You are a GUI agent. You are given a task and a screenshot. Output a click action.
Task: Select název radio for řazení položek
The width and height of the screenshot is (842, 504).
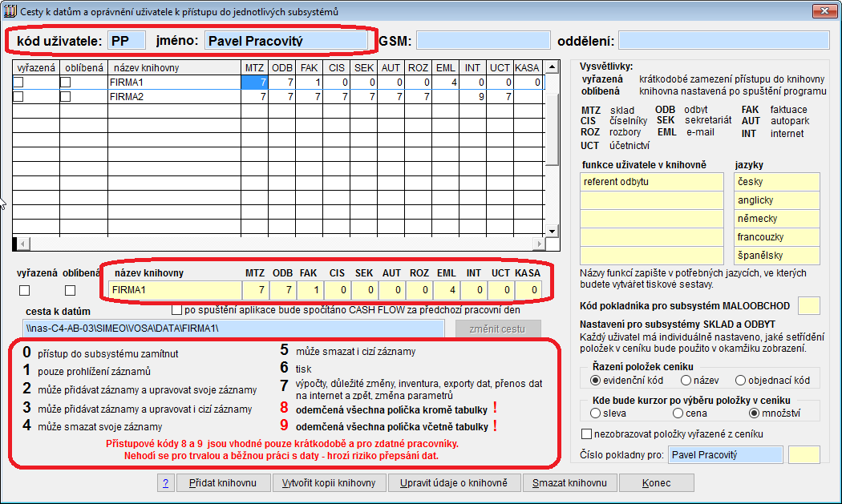click(686, 380)
